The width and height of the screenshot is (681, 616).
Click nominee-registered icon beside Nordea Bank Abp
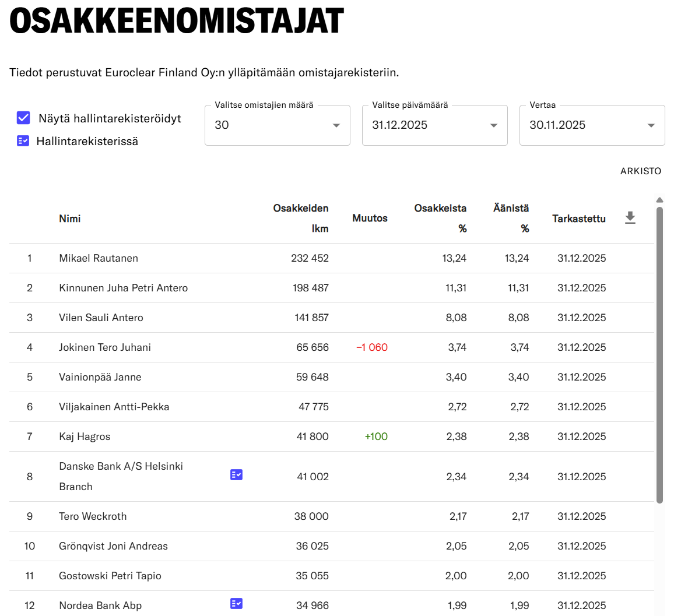coord(236,604)
